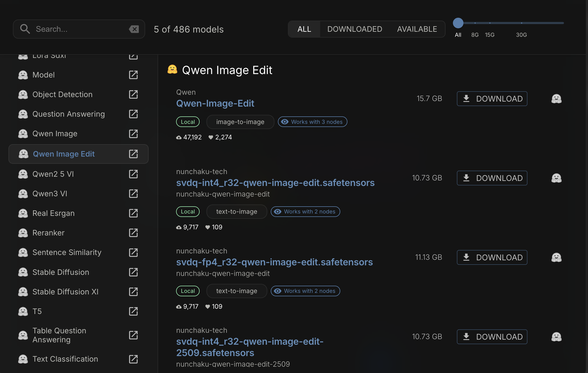Open Hugging Face page for Qwen-Image-Edit
Screen dimensions: 588x373
(x=556, y=99)
